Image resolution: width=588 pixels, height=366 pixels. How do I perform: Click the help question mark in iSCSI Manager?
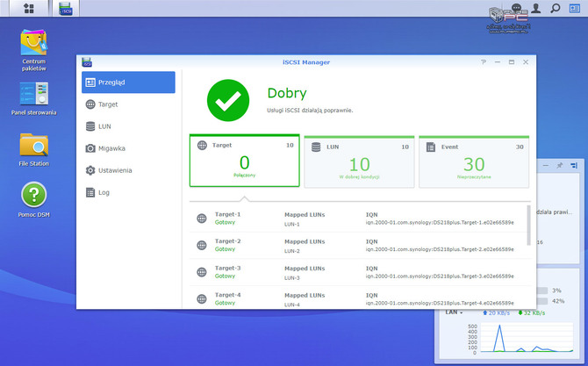[484, 62]
